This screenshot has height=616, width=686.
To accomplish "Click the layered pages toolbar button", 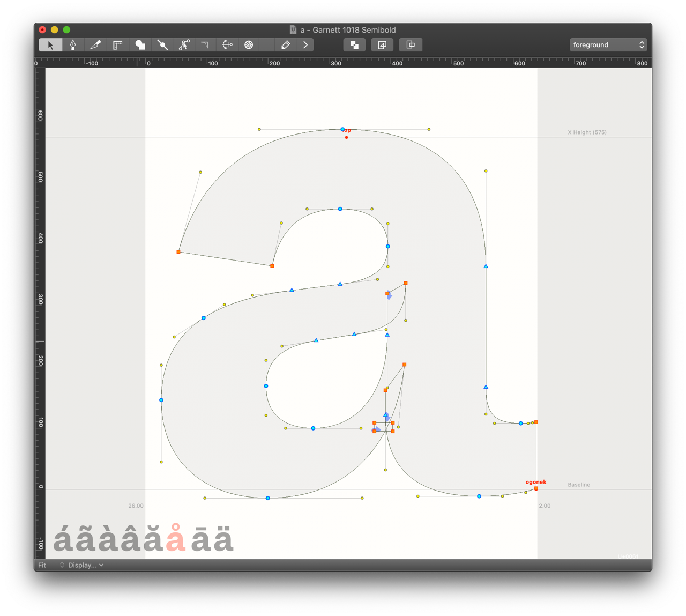I will point(382,45).
